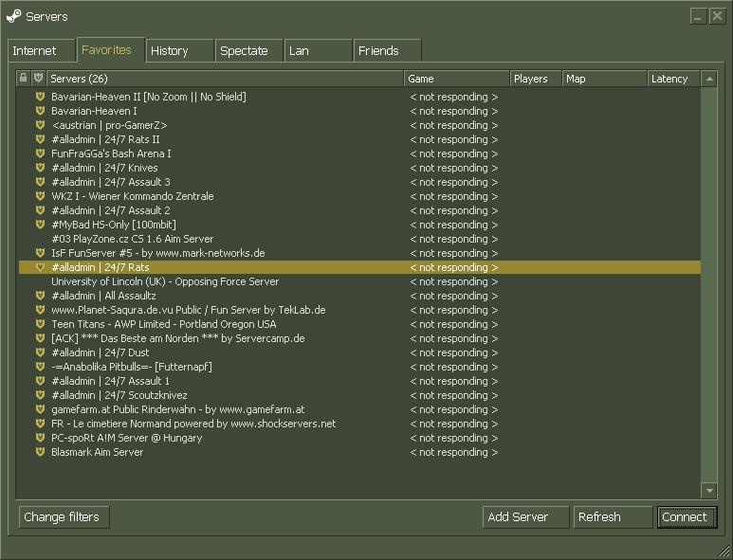Click VAC shield beside Blasmark Aim Server
The width and height of the screenshot is (733, 560).
(40, 452)
